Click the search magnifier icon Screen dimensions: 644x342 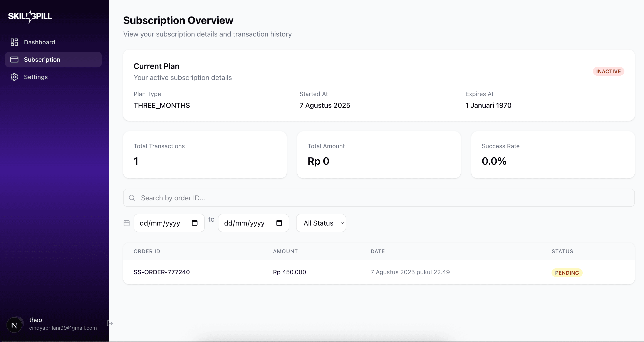pos(132,198)
